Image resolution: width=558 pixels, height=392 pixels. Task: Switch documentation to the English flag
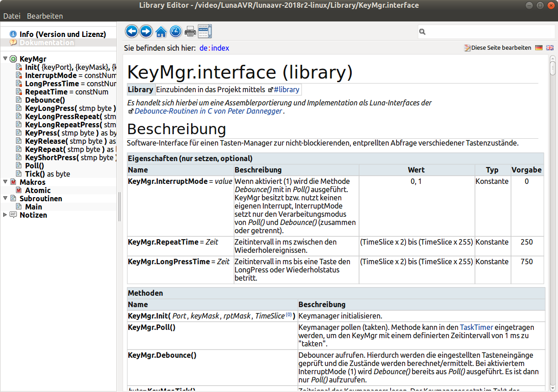pos(549,47)
